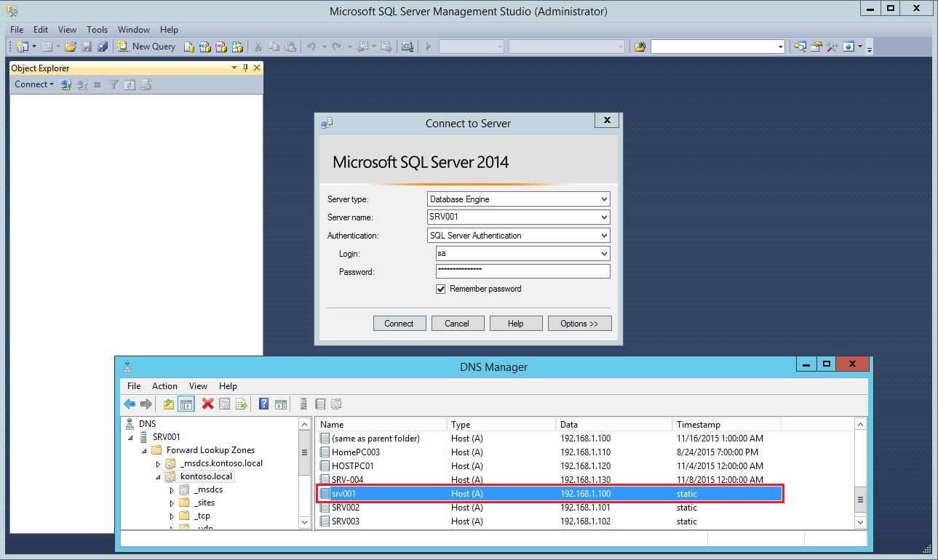
Task: Click the Activity Monitor icon in SSMS toolbar
Action: 408,47
